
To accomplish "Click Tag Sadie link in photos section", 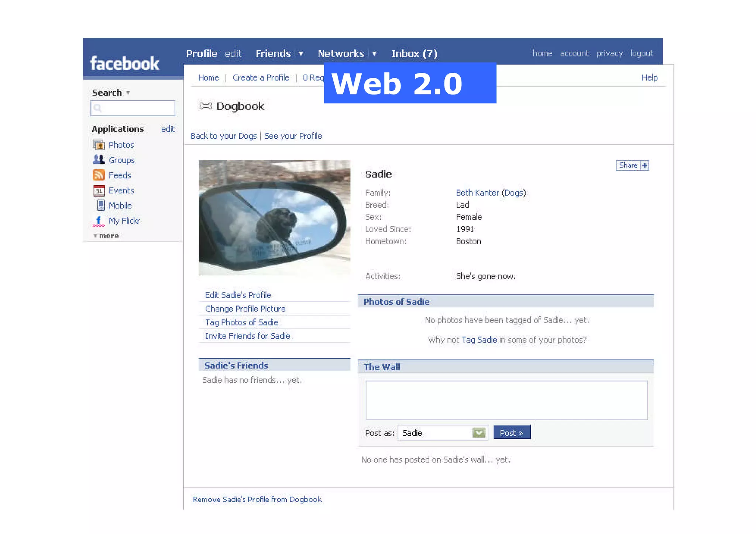I will point(479,340).
